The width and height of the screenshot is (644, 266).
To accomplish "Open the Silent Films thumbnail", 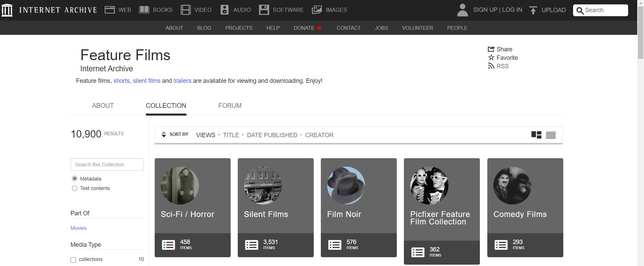I will (263, 186).
